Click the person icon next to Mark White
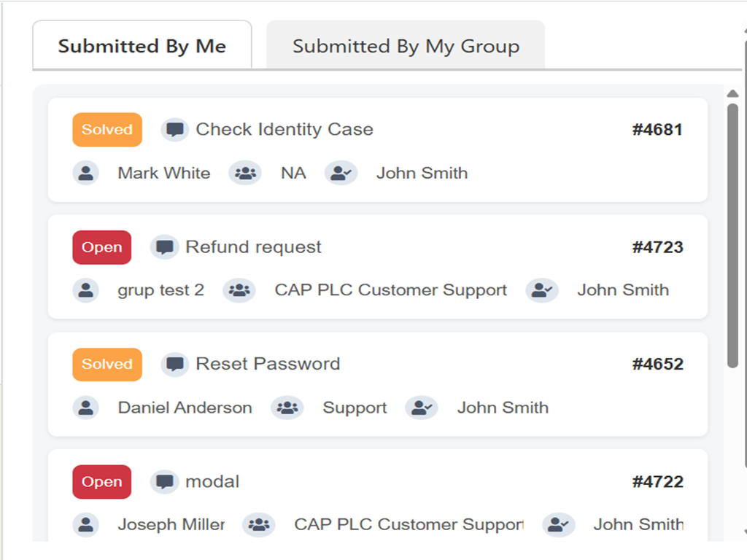The width and height of the screenshot is (747, 560). tap(86, 174)
